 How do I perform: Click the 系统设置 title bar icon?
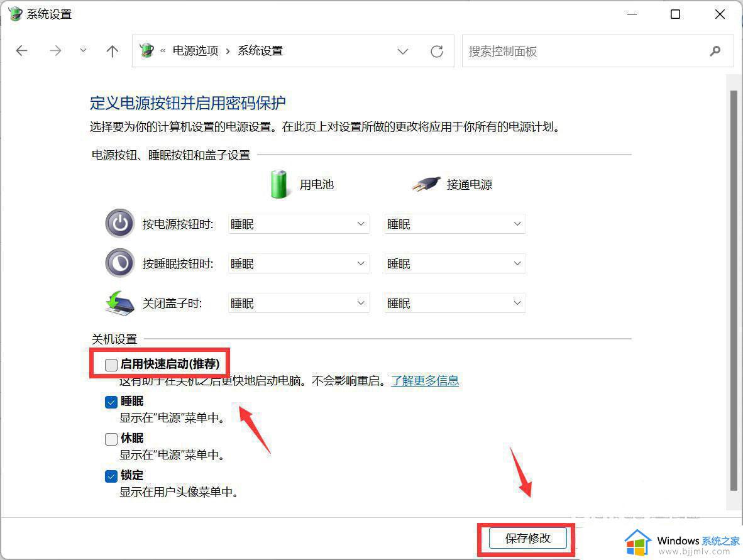[14, 14]
